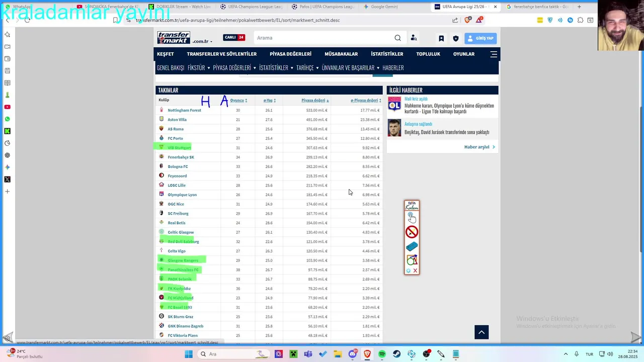Open the YouTube icon in browser sidebar
Image resolution: width=644 pixels, height=362 pixels.
(7, 107)
